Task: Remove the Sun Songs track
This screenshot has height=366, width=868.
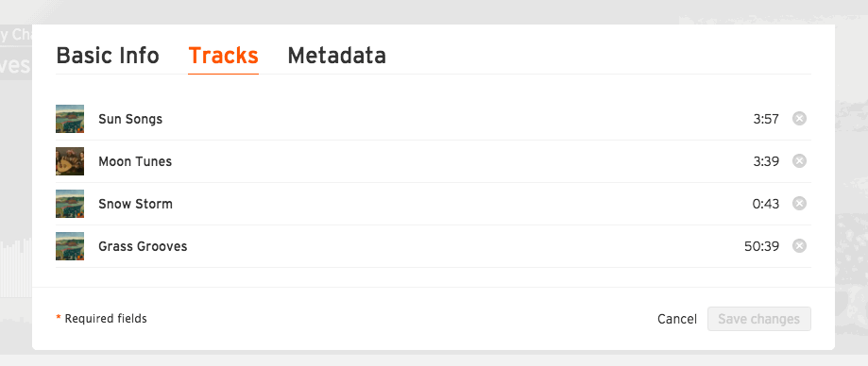Action: coord(799,118)
